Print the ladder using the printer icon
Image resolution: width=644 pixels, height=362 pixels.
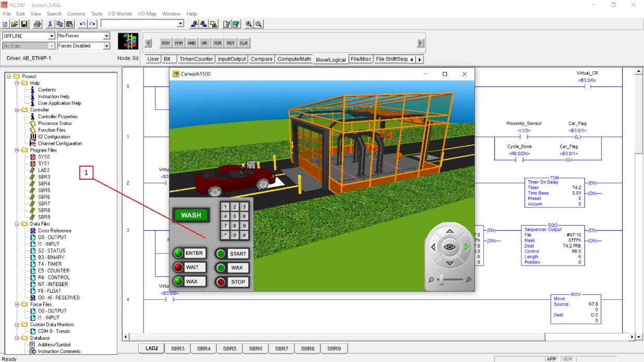click(x=38, y=24)
